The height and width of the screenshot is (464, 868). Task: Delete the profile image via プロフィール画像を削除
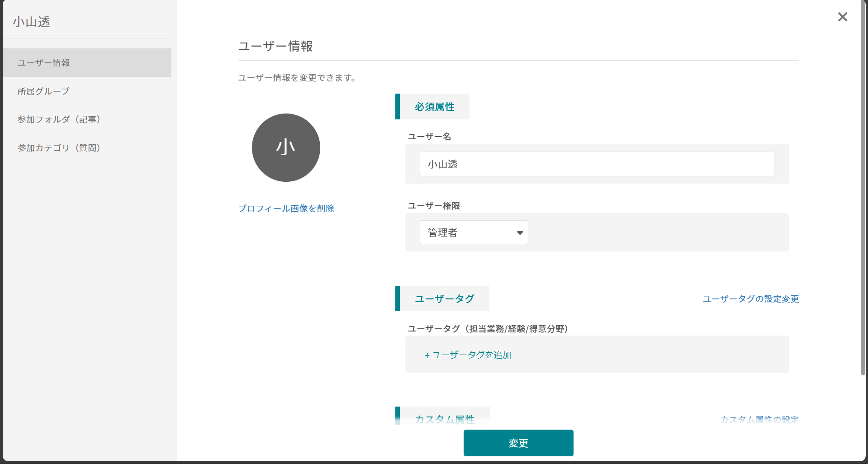tap(286, 208)
